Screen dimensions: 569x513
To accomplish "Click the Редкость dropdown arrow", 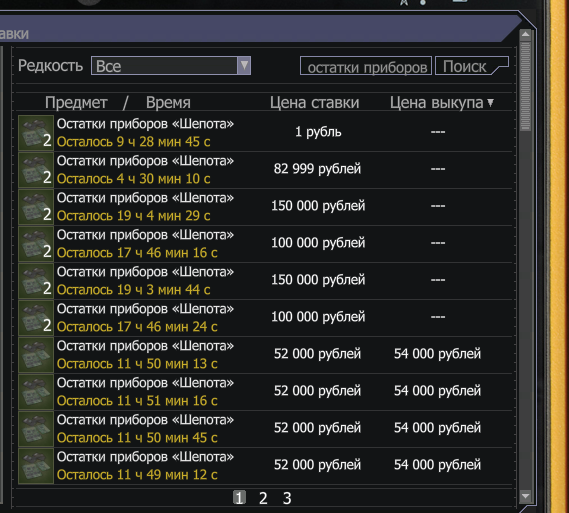I will 244,66.
